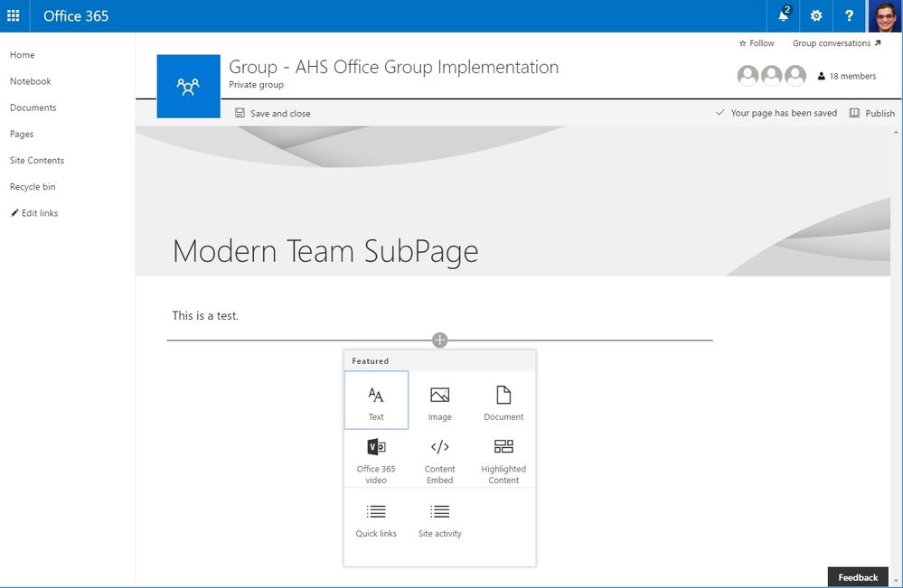Viewport: 903px width, 588px height.
Task: Open Group conversations link
Action: pyautogui.click(x=836, y=43)
